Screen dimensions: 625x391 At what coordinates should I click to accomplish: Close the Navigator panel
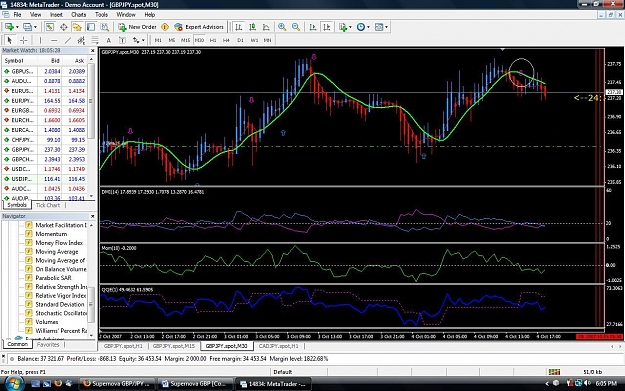tap(92, 216)
